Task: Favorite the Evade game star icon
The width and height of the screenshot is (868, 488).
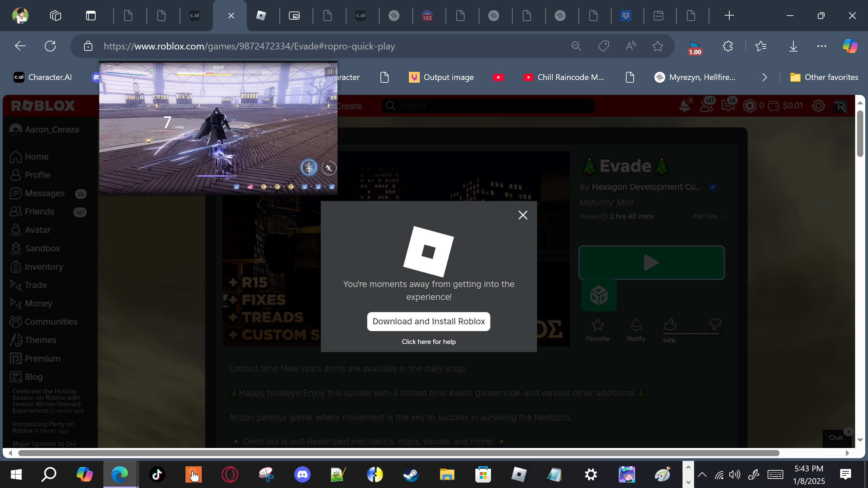Action: pyautogui.click(x=598, y=325)
